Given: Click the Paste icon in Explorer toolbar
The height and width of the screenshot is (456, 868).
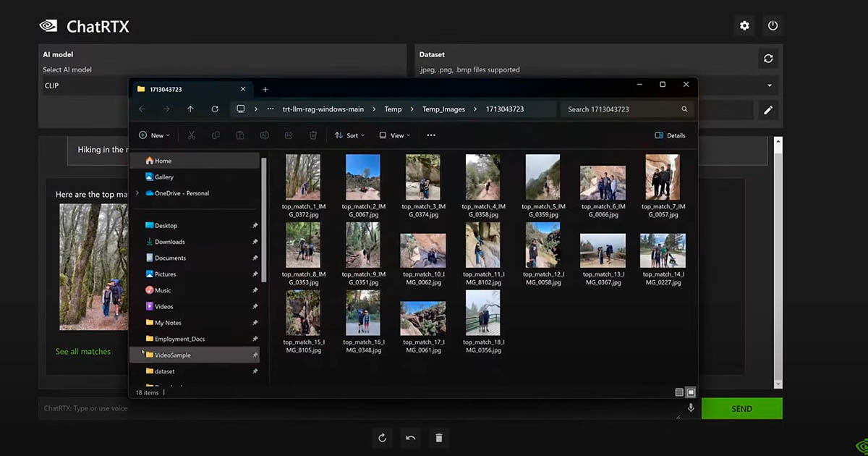Looking at the screenshot, I should (240, 135).
